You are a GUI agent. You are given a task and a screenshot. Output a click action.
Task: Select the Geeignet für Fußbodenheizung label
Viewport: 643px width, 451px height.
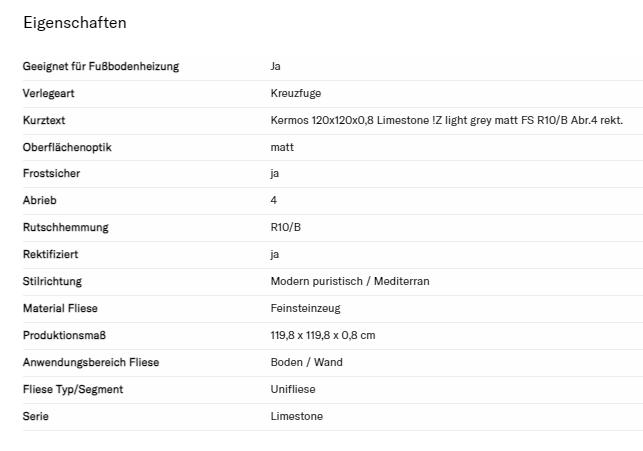pyautogui.click(x=101, y=66)
